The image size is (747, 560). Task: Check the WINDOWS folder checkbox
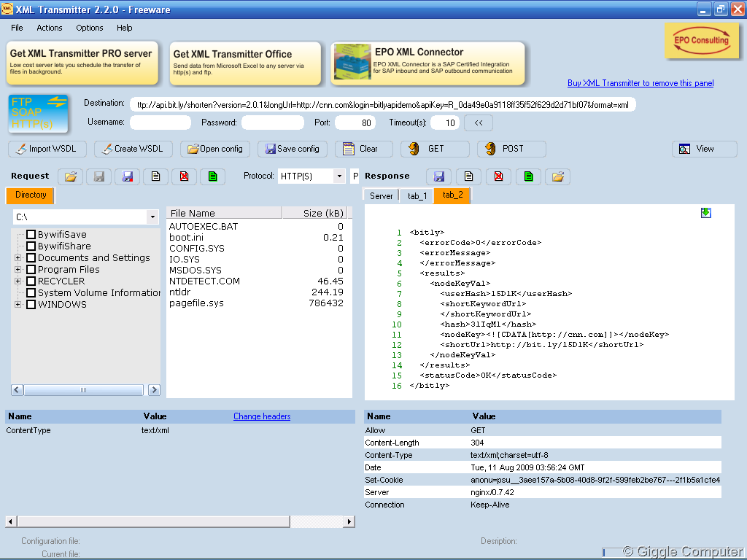coord(31,304)
